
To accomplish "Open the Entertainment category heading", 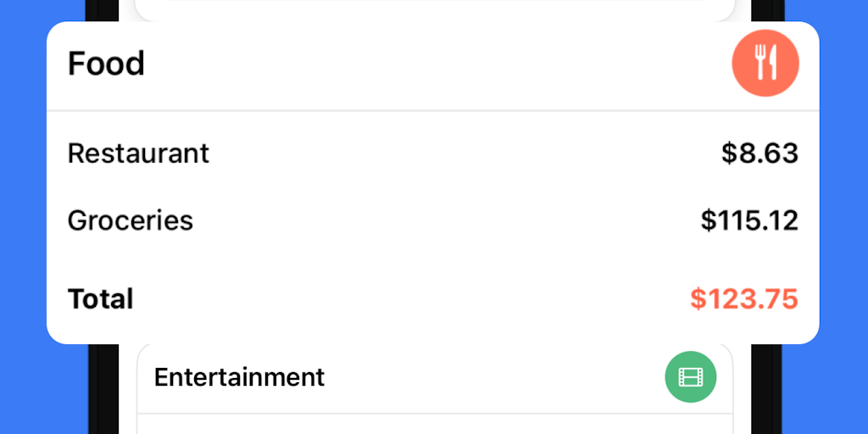I will [239, 377].
